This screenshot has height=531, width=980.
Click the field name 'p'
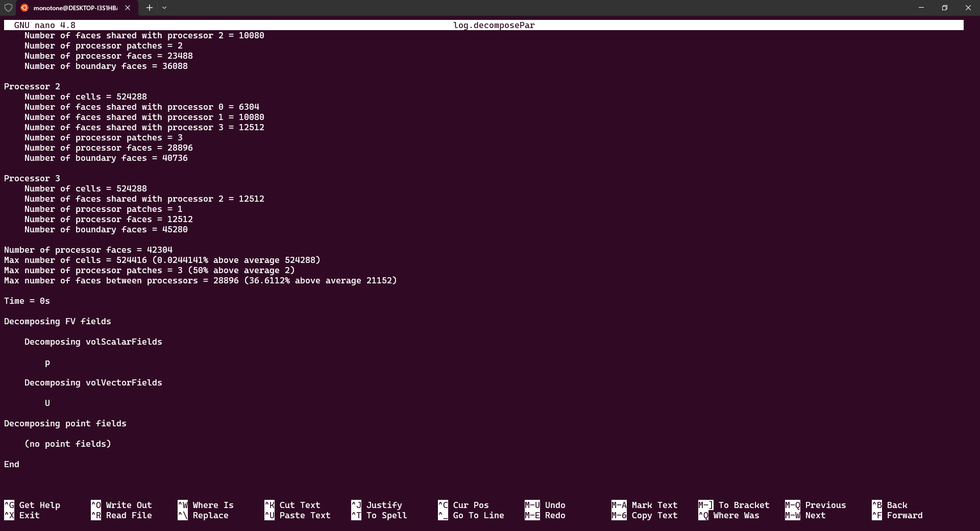pyautogui.click(x=47, y=363)
